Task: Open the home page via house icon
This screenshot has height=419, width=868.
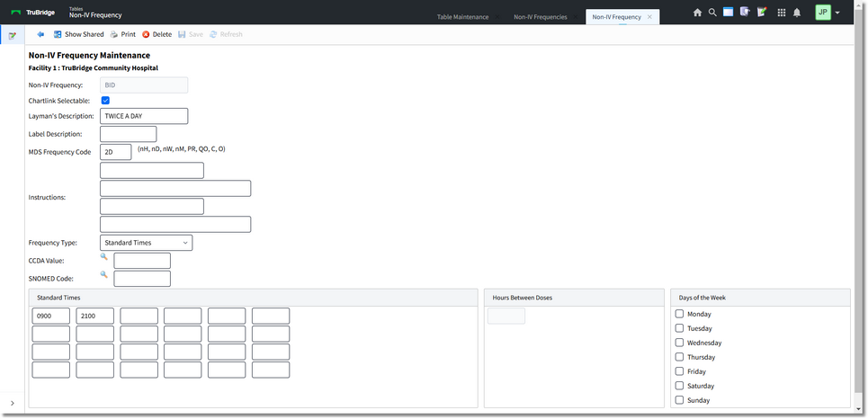Action: pyautogui.click(x=697, y=13)
